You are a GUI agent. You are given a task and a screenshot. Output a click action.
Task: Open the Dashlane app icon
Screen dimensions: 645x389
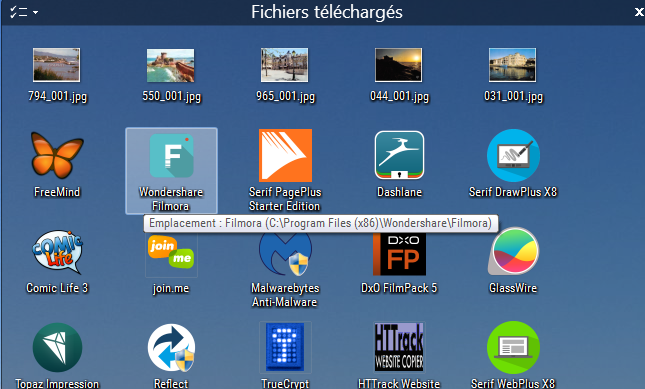[x=399, y=155]
